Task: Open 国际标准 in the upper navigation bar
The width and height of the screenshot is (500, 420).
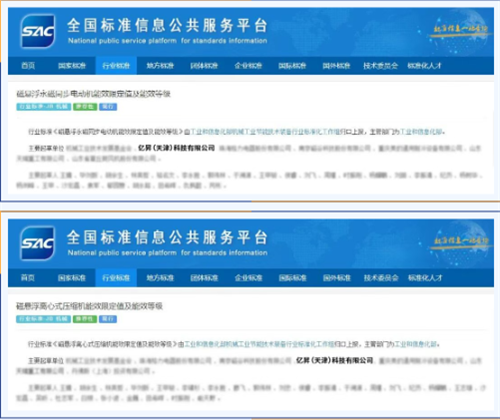Action: click(x=292, y=66)
